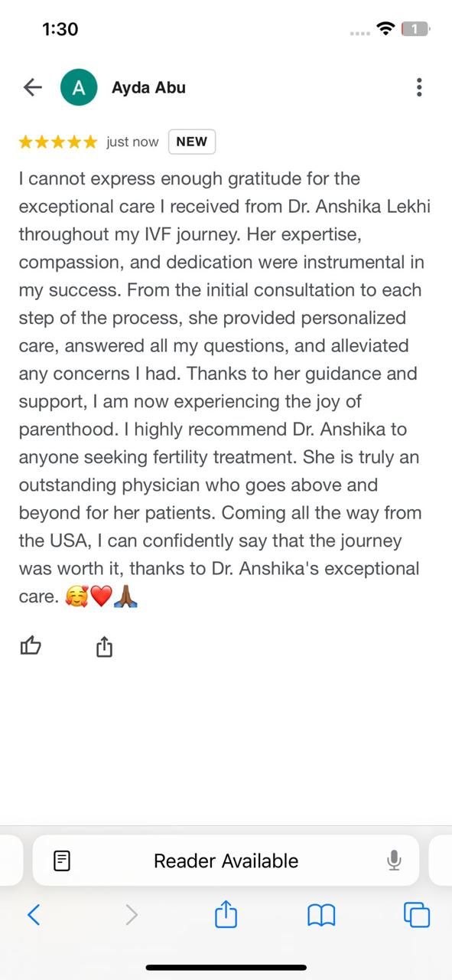Open reviewer name Ayda Abu
Image resolution: width=452 pixels, height=980 pixels.
[148, 87]
